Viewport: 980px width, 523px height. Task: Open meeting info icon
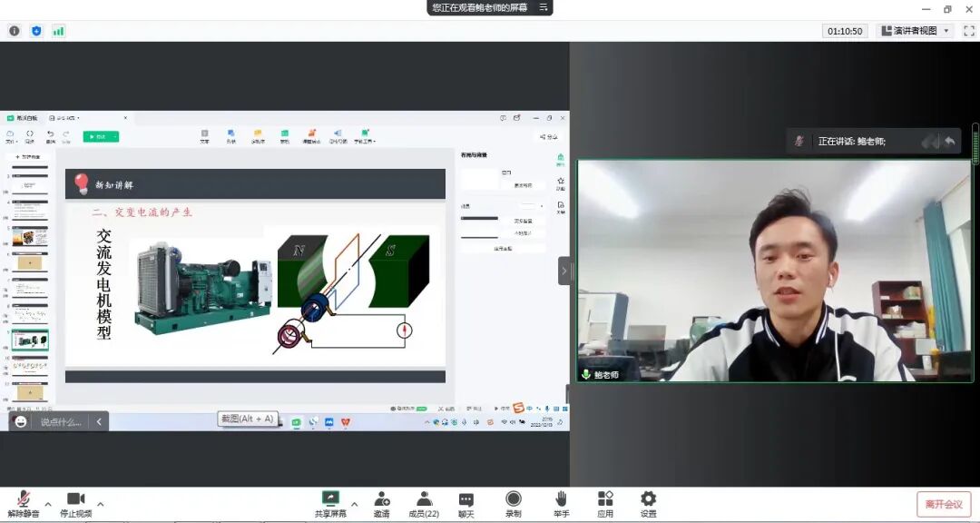coord(15,31)
